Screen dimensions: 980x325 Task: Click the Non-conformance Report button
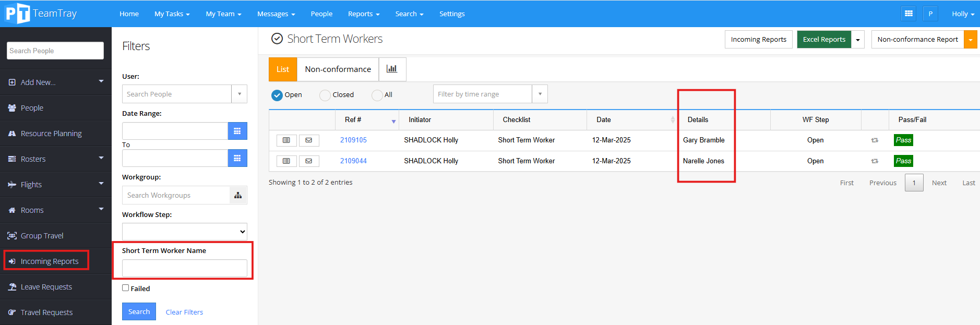917,40
